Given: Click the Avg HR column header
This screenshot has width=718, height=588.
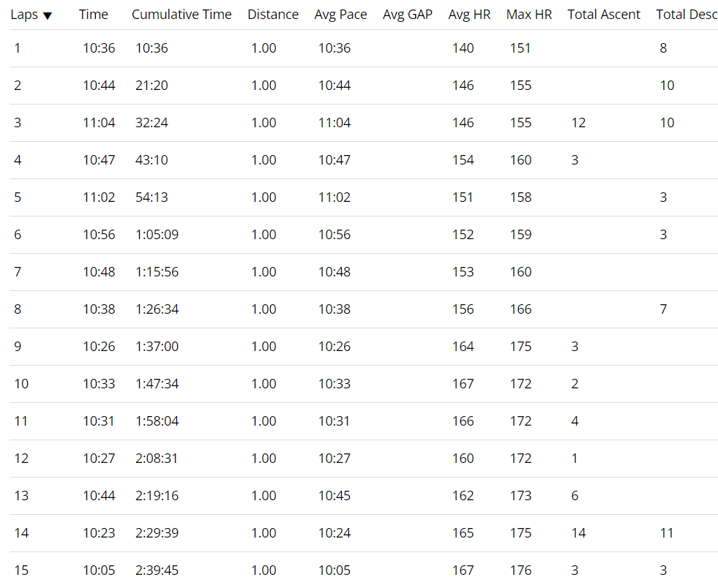Looking at the screenshot, I should [x=469, y=15].
